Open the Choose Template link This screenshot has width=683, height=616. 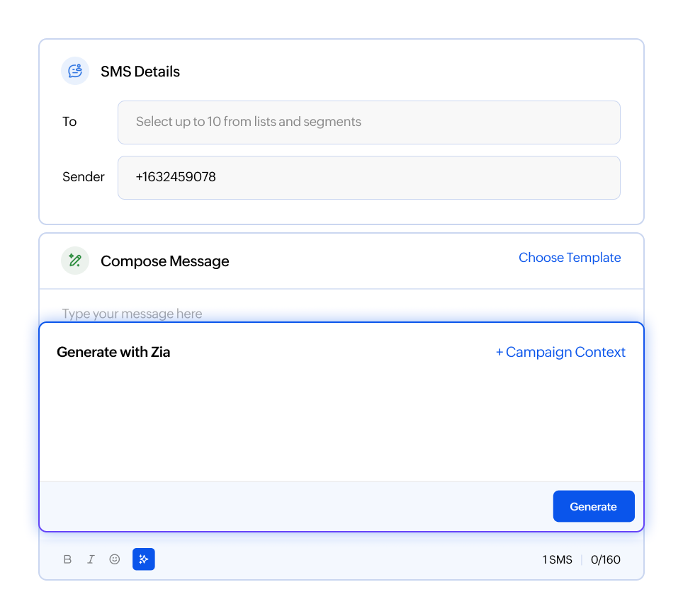tap(570, 257)
